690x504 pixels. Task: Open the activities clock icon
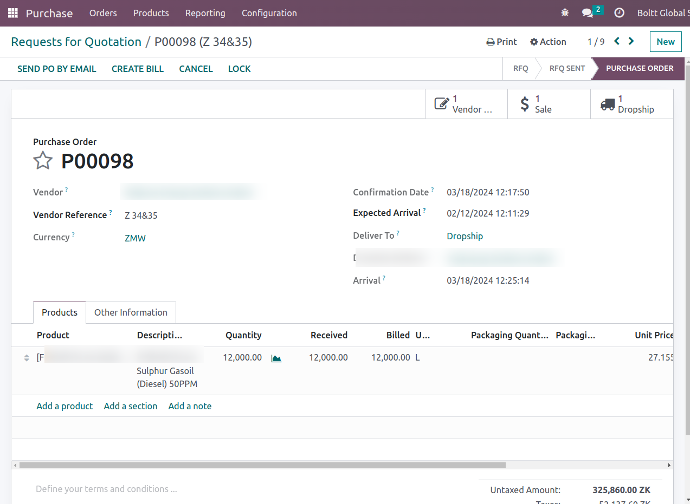tap(619, 13)
